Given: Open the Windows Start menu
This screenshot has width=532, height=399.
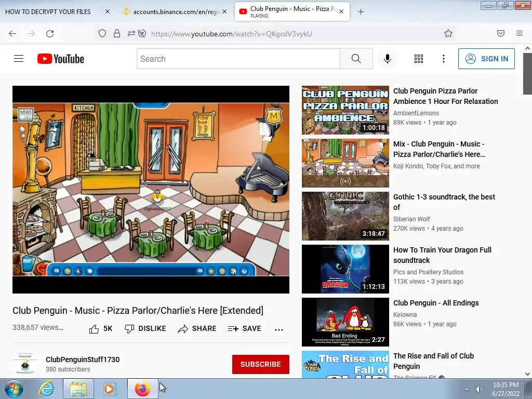Looking at the screenshot, I should 14,389.
